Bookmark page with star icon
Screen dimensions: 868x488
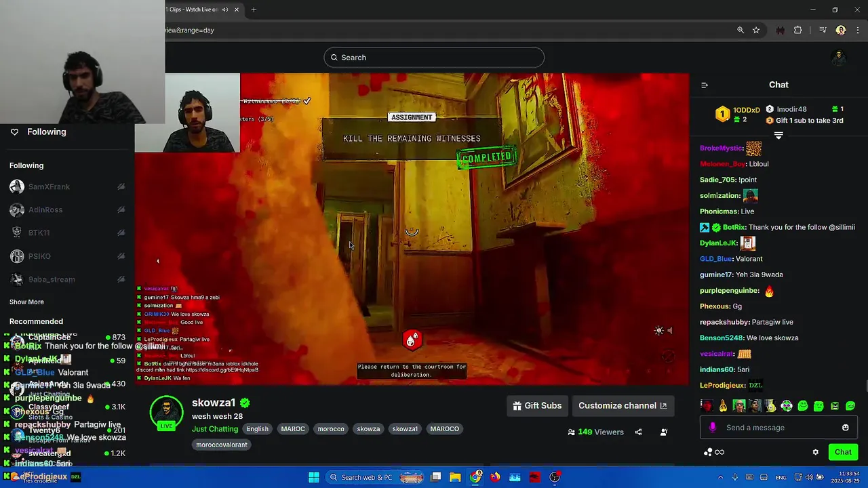756,30
